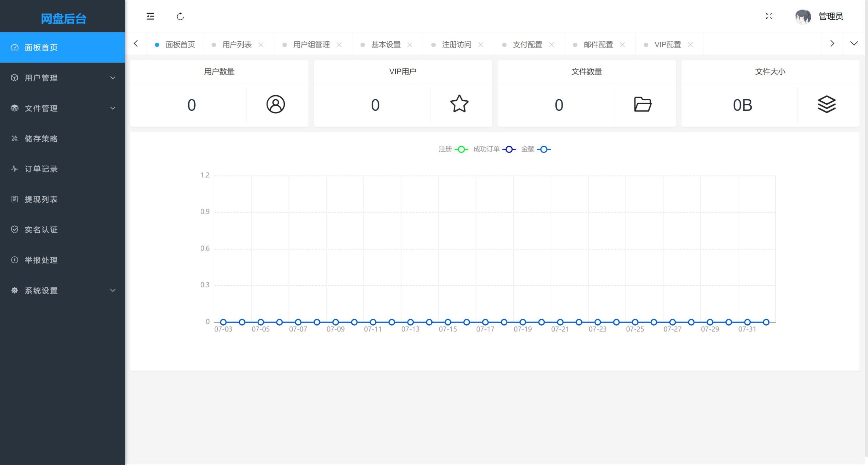Open 面板首页 in the sidebar
This screenshot has height=465, width=868.
(x=62, y=47)
